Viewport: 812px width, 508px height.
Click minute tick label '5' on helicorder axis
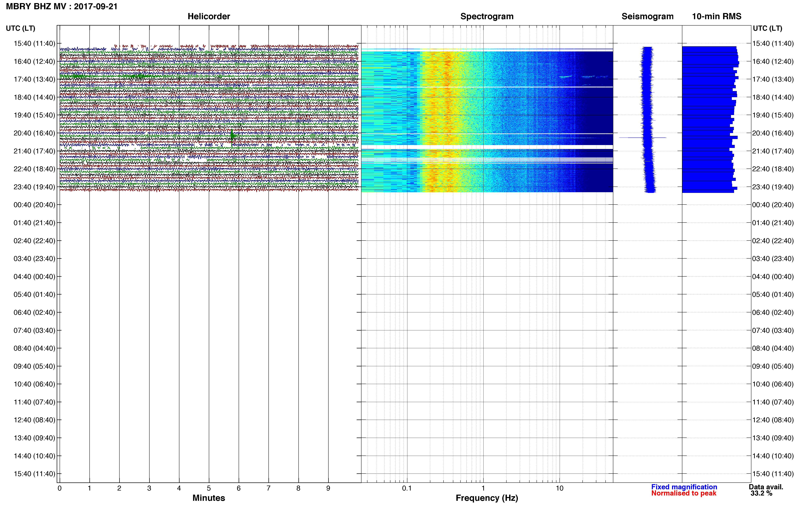(209, 488)
